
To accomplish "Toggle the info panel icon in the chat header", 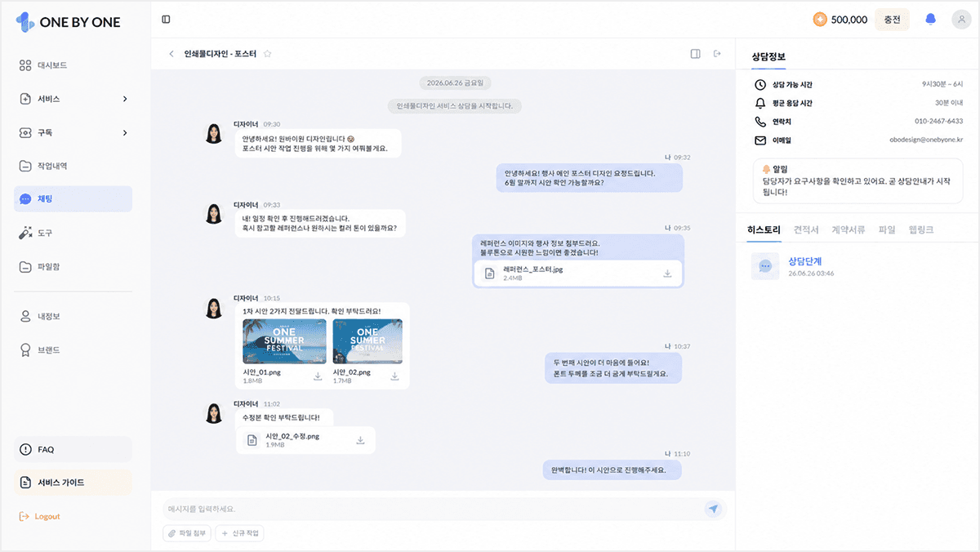I will click(x=696, y=54).
